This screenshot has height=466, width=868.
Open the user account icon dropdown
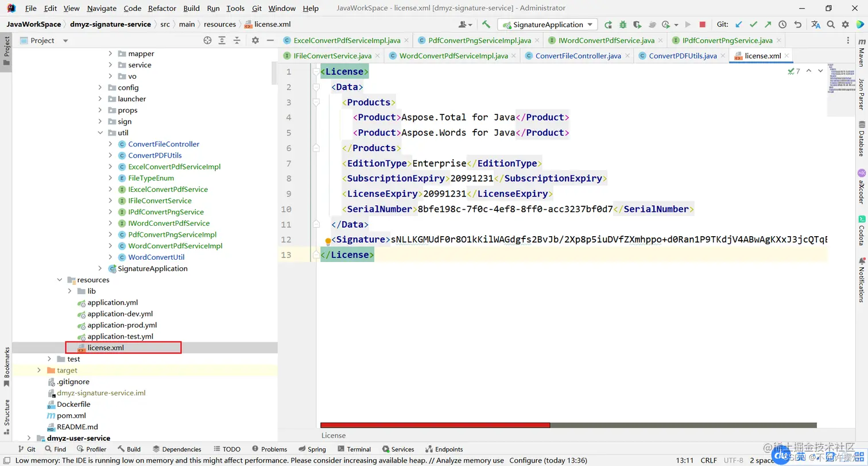465,25
